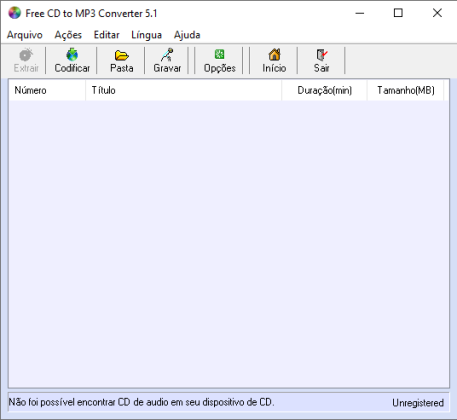Screen dimensions: 457x420
Task: Sort by the Número column header
Action: [47, 90]
